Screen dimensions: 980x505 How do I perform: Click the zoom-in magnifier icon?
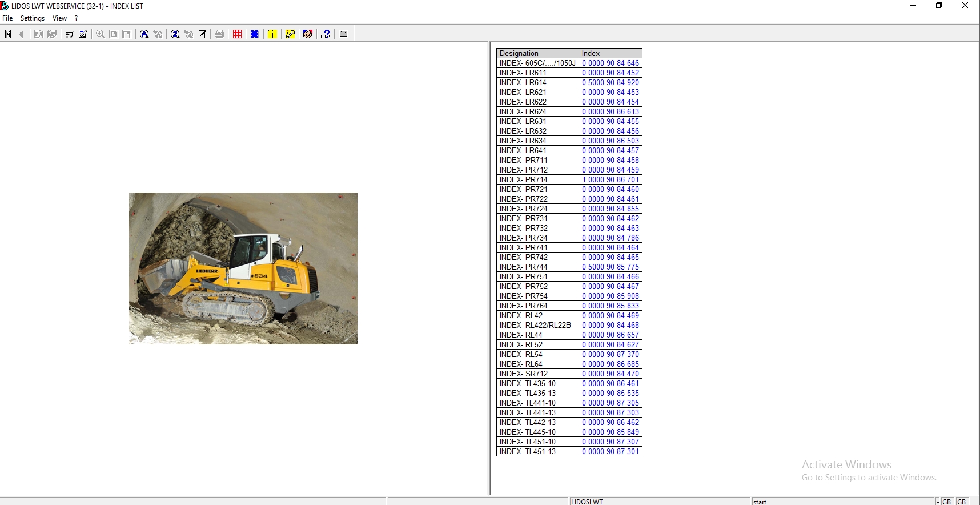(101, 34)
